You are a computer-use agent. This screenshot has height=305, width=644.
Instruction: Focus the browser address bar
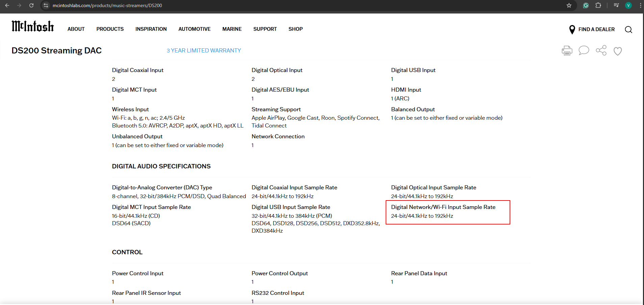tap(304, 5)
